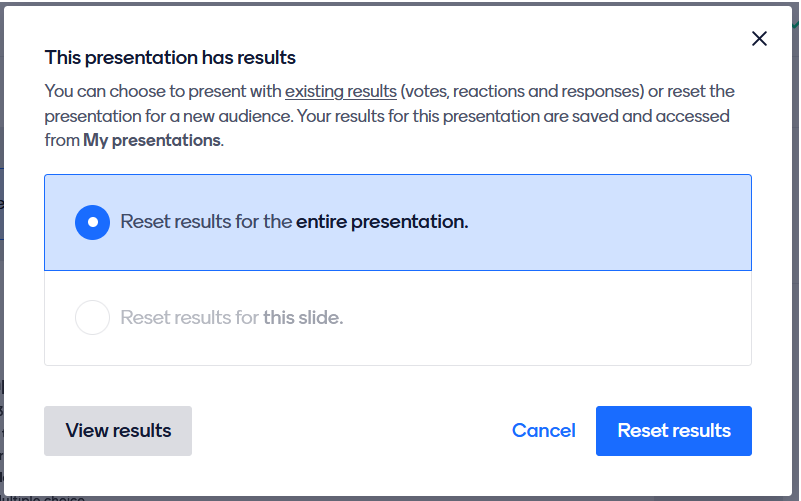Image resolution: width=801 pixels, height=501 pixels.
Task: Click the '(votes, reactions and responses)' text
Action: [x=520, y=92]
